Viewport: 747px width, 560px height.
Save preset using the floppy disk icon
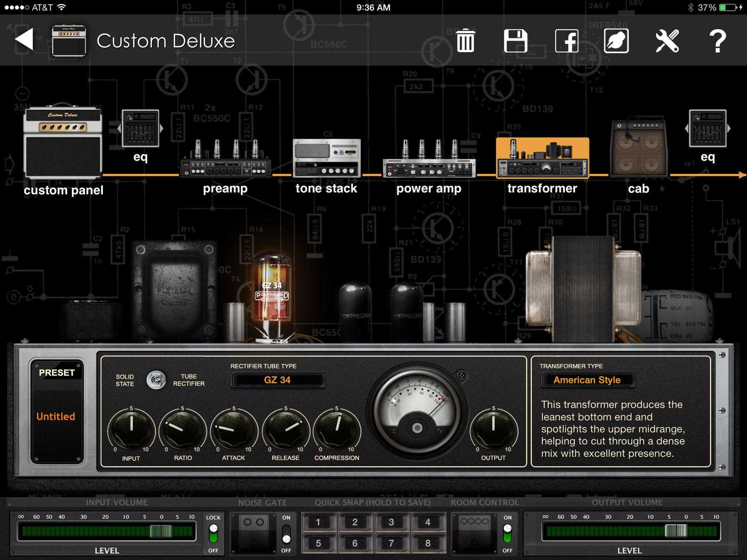(515, 41)
